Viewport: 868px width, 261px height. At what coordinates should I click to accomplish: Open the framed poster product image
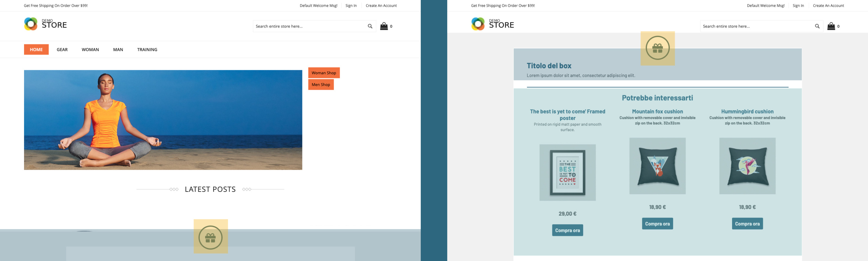click(x=568, y=173)
